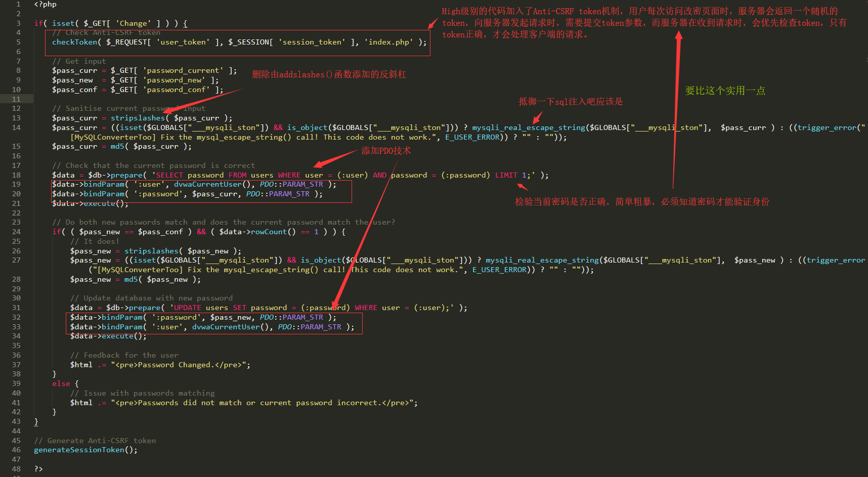This screenshot has height=477, width=868.
Task: Click the '?>' closing tag on line 48
Action: (38, 469)
